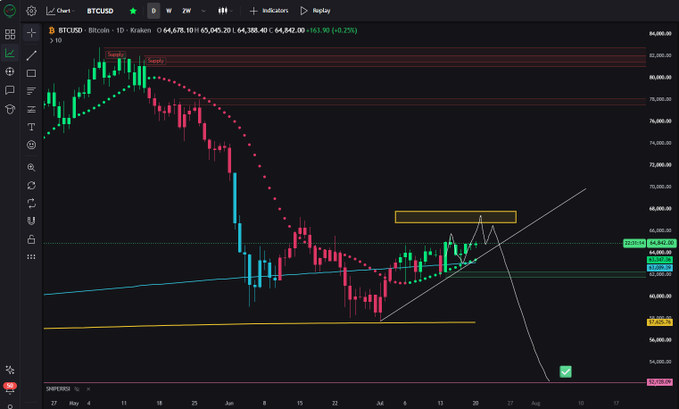The height and width of the screenshot is (409, 679).
Task: Open the sparkle AI assistant icon
Action: tap(10, 370)
